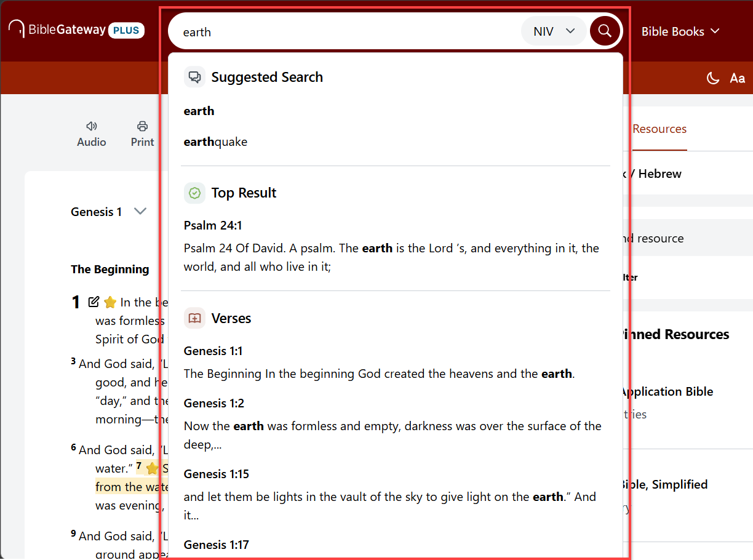The image size is (753, 560).
Task: Play Audio for the passage
Action: pyautogui.click(x=92, y=134)
